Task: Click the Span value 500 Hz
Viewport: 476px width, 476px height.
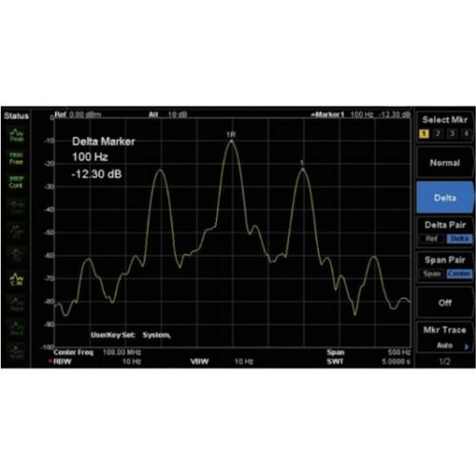Action: (x=399, y=352)
